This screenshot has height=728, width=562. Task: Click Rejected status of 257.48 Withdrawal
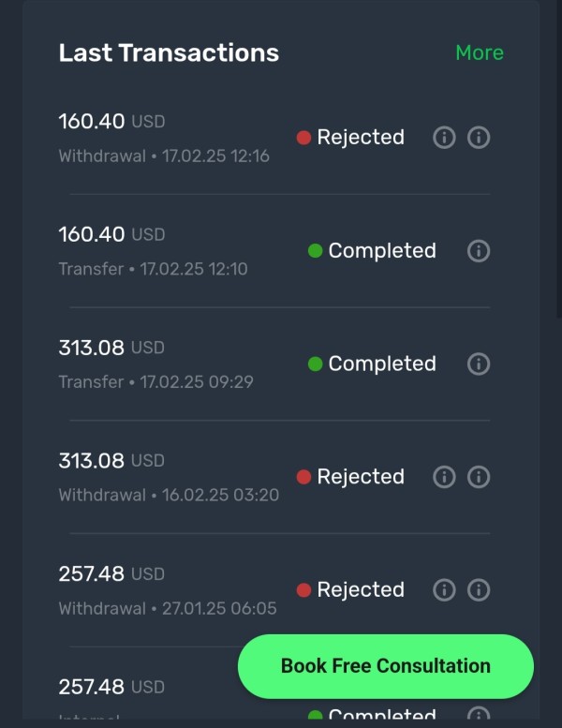click(360, 590)
